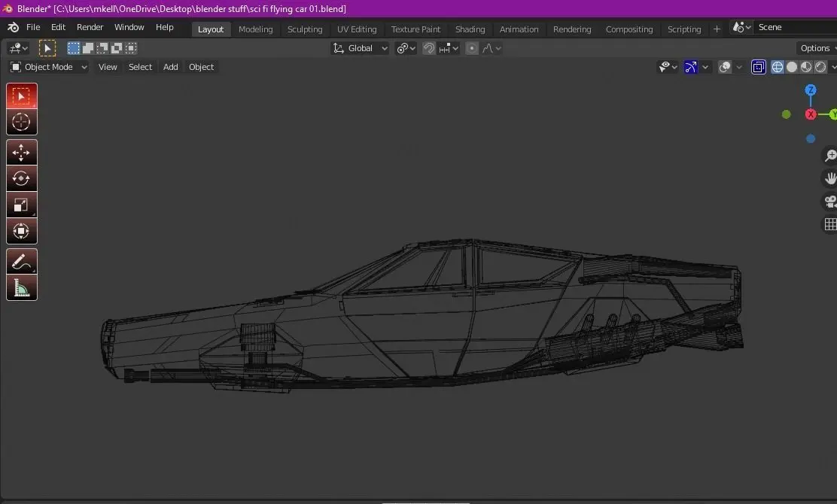837x504 pixels.
Task: Open the Options dropdown
Action: coord(817,49)
